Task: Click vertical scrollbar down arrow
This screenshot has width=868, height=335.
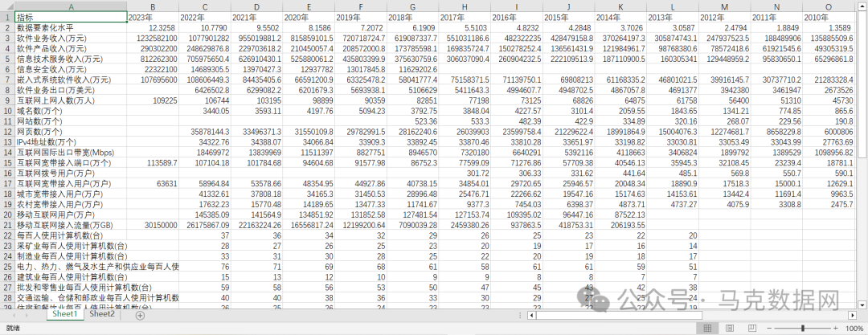Action: point(862,304)
